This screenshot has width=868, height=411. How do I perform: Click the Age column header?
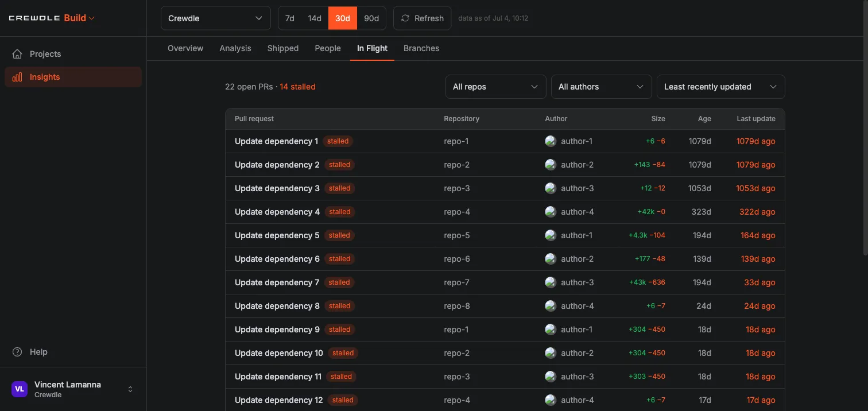[x=704, y=119]
